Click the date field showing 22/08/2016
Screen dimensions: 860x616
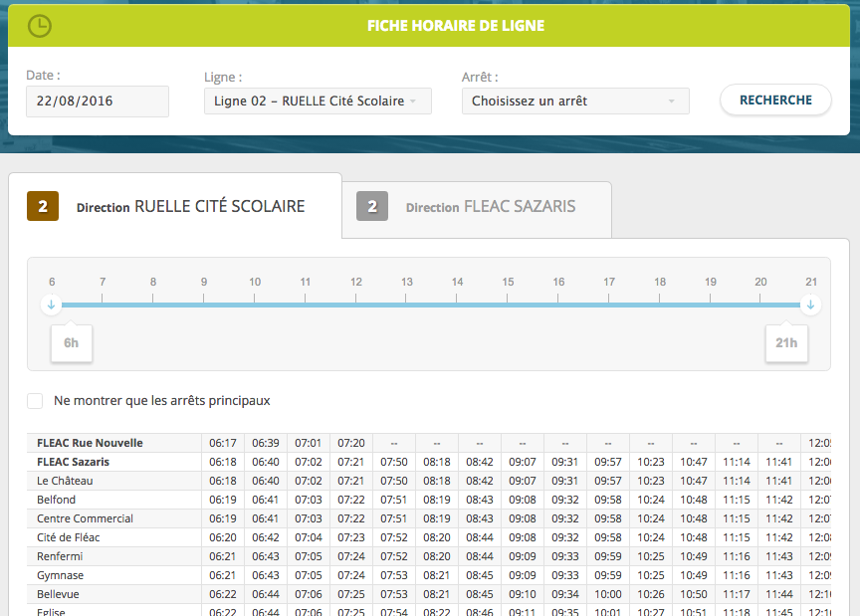click(98, 102)
